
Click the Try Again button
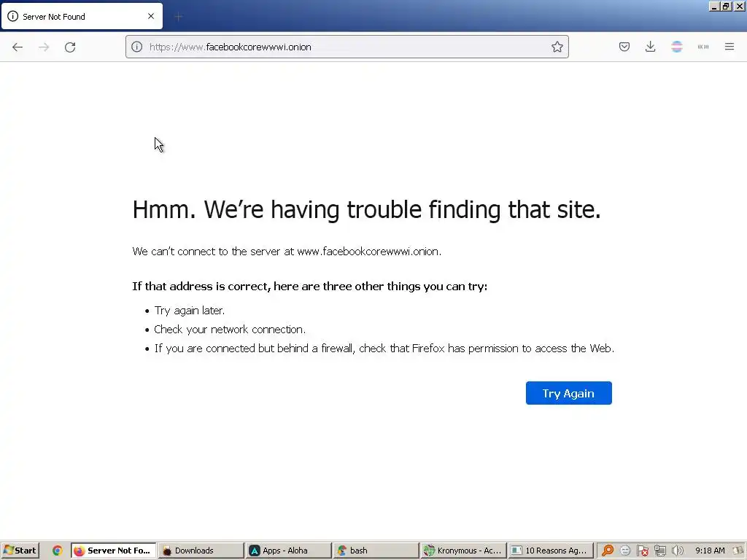pos(568,393)
